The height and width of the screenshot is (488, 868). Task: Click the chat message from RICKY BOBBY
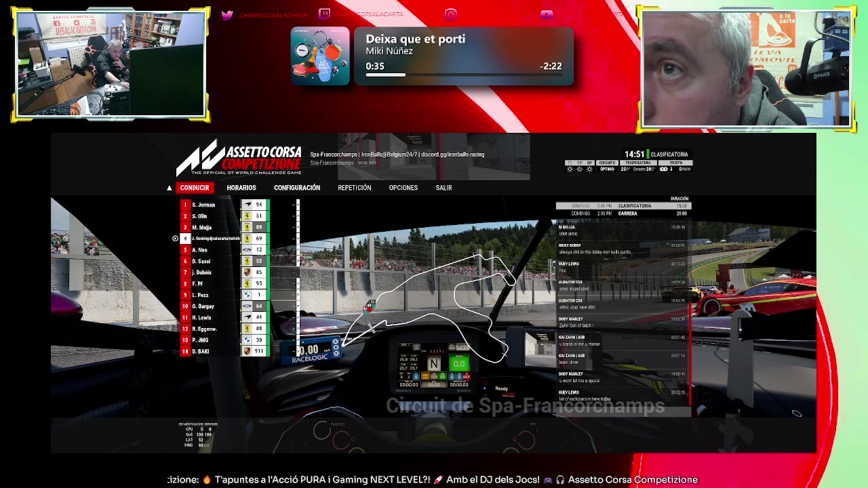pyautogui.click(x=621, y=249)
